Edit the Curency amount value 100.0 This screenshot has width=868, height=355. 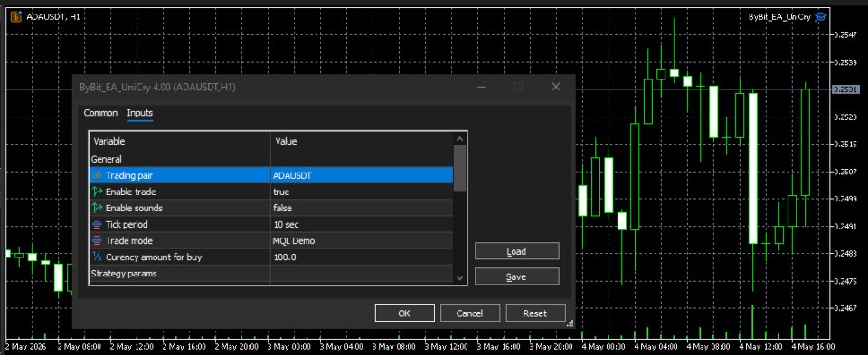[285, 257]
